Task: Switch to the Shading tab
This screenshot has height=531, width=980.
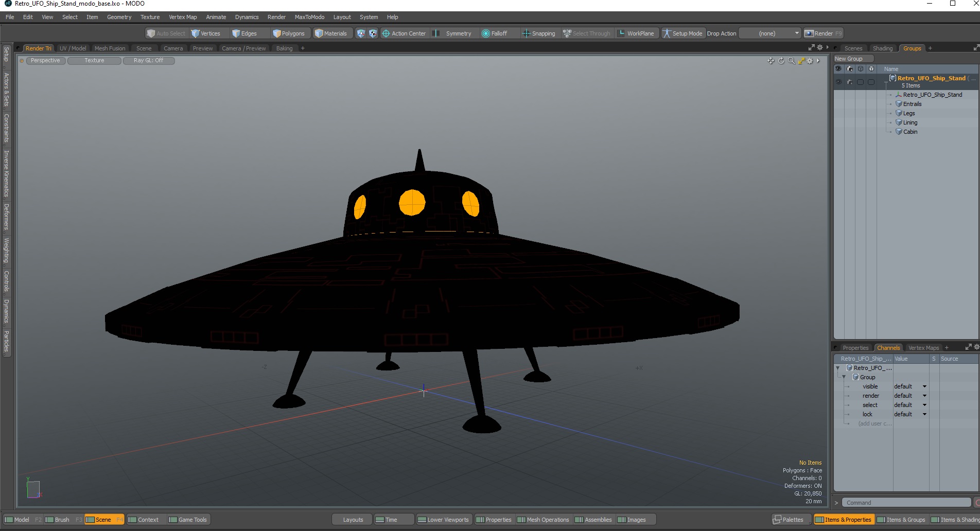Action: tap(882, 48)
